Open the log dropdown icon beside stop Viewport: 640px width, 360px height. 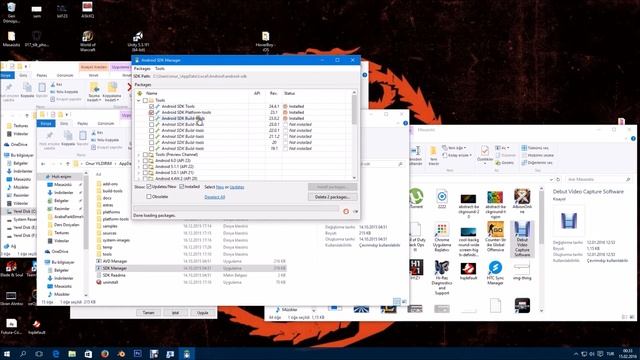tap(356, 211)
